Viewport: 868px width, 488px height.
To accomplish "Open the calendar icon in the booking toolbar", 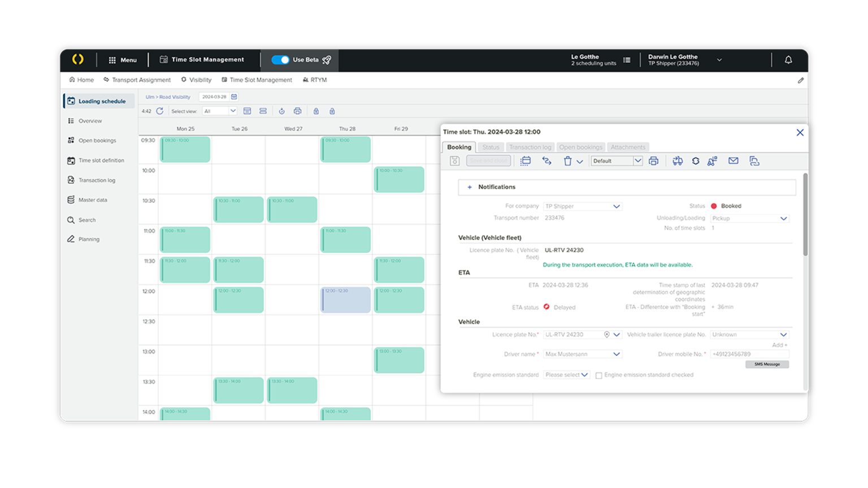I will (x=525, y=161).
